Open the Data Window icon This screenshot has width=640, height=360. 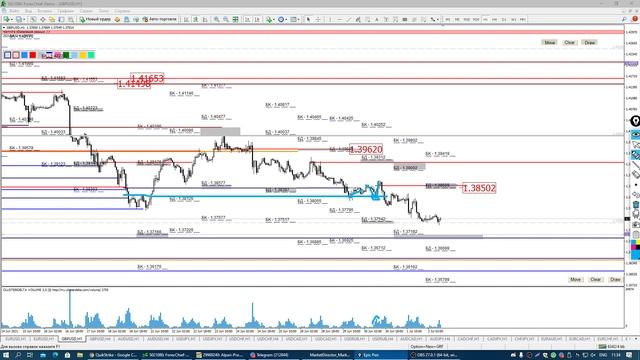(42, 19)
